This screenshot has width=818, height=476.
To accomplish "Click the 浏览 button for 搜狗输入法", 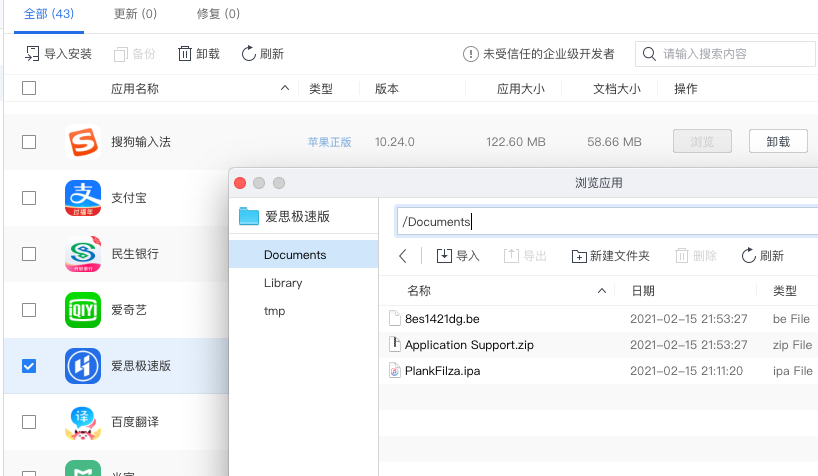I will [702, 141].
